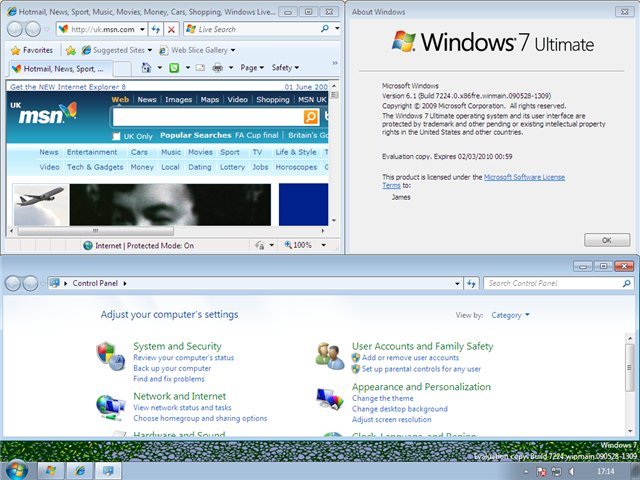Open the zoom level 100% dropdown
Image resolution: width=640 pixels, height=480 pixels.
tap(304, 245)
